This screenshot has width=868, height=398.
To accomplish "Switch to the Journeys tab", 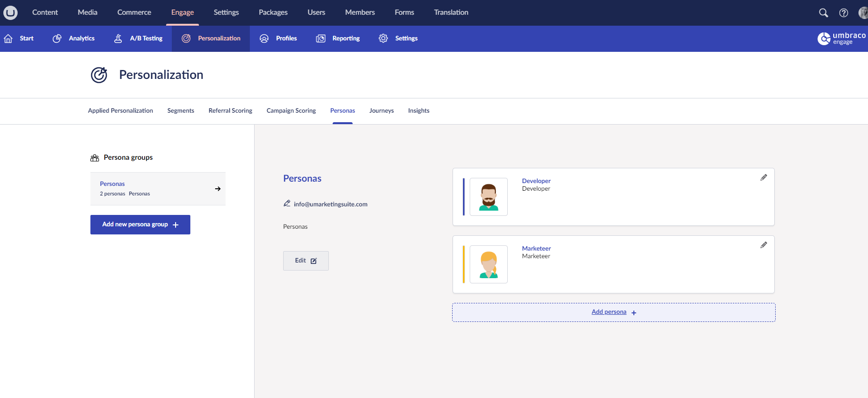I will coord(381,111).
